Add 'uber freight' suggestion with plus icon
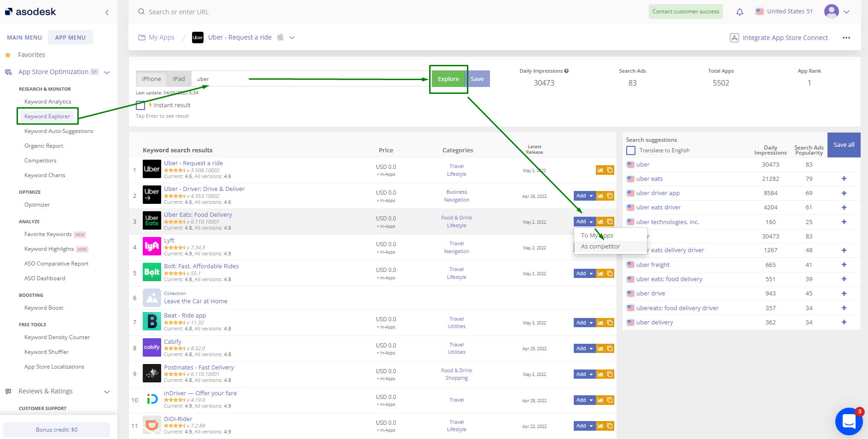This screenshot has height=439, width=868. coord(844,265)
